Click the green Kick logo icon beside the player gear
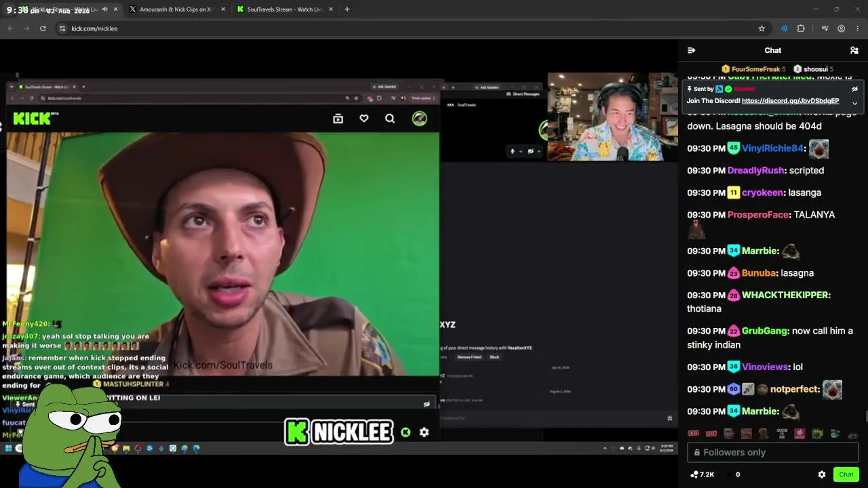Screen dimensions: 868x488 (406, 432)
